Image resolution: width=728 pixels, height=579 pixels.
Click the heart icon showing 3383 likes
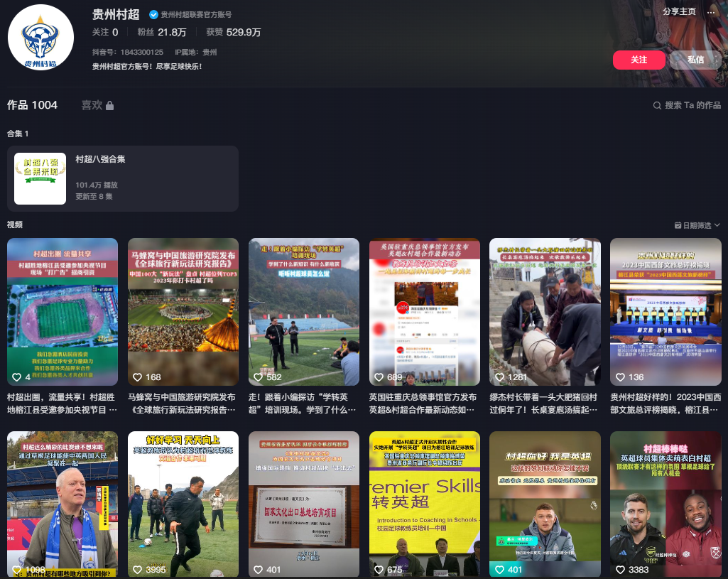tap(621, 570)
